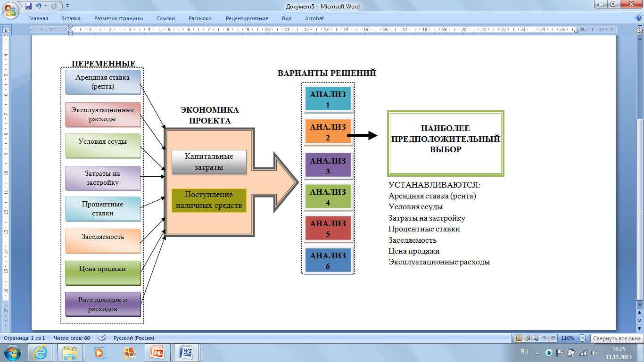Select the Рост доходов и расходов box
The height and width of the screenshot is (362, 644).
click(103, 304)
